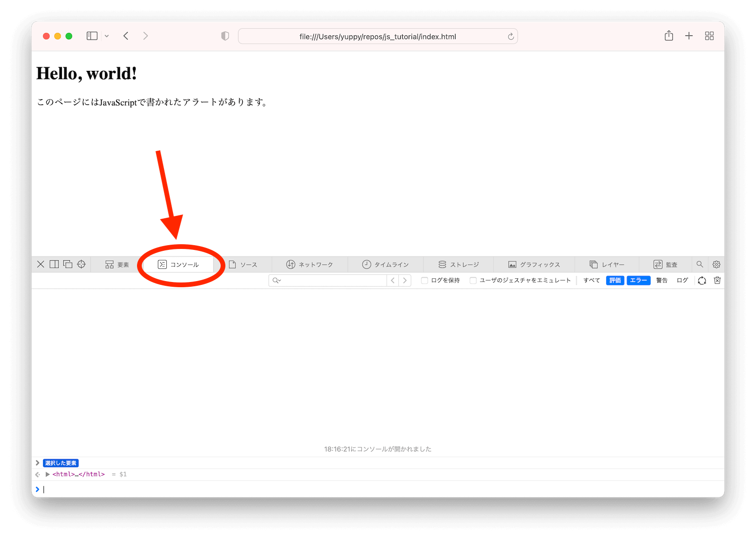The image size is (756, 539).
Task: Expand the 選択した要素 entry
Action: tap(37, 463)
